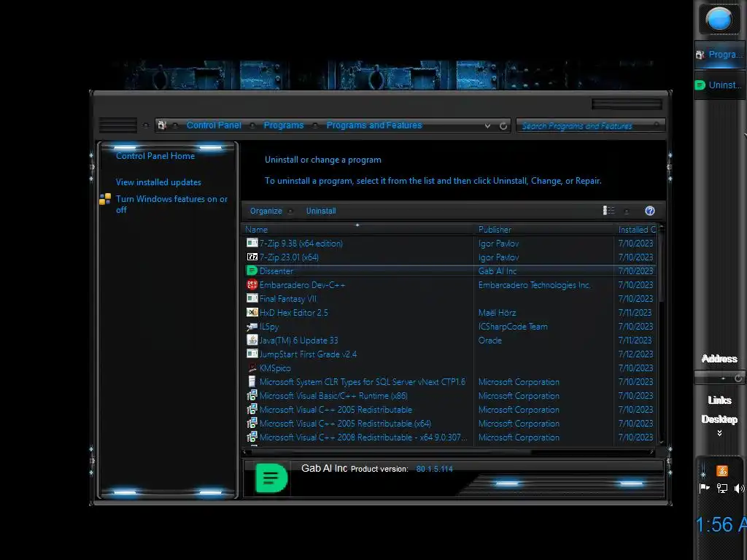Select HxD Hex Editor 2.5 entry
The height and width of the screenshot is (560, 747).
[293, 312]
